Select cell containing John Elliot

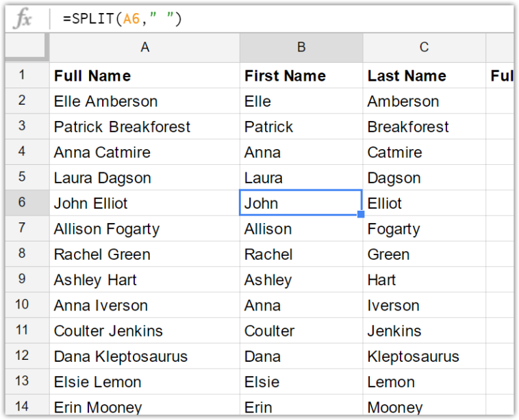point(144,203)
